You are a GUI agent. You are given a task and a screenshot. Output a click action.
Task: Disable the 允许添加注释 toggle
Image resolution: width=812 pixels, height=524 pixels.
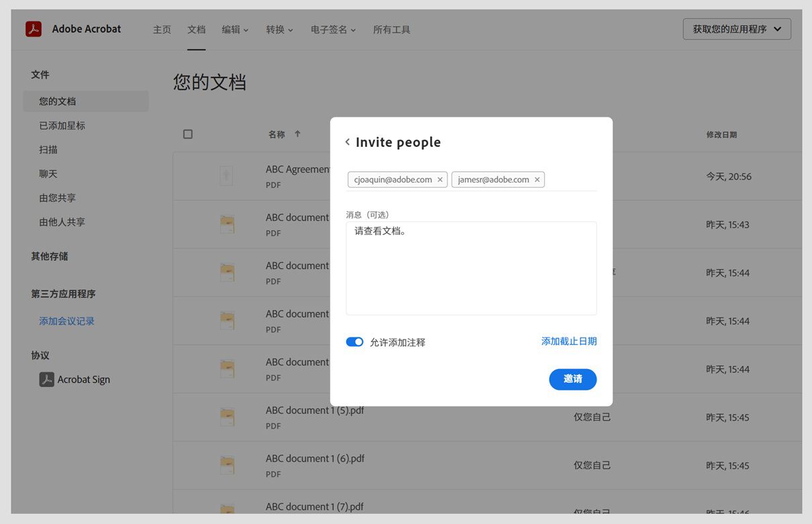click(x=354, y=342)
